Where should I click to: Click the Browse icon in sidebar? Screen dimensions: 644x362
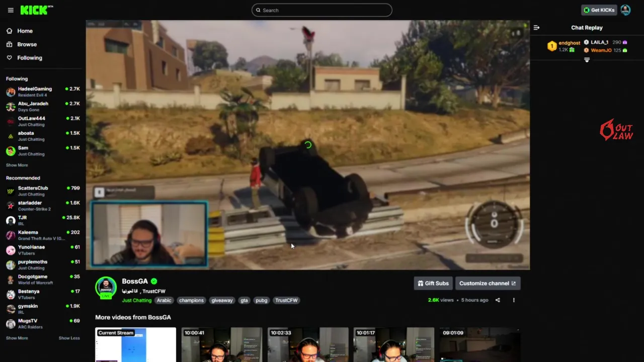pyautogui.click(x=9, y=44)
